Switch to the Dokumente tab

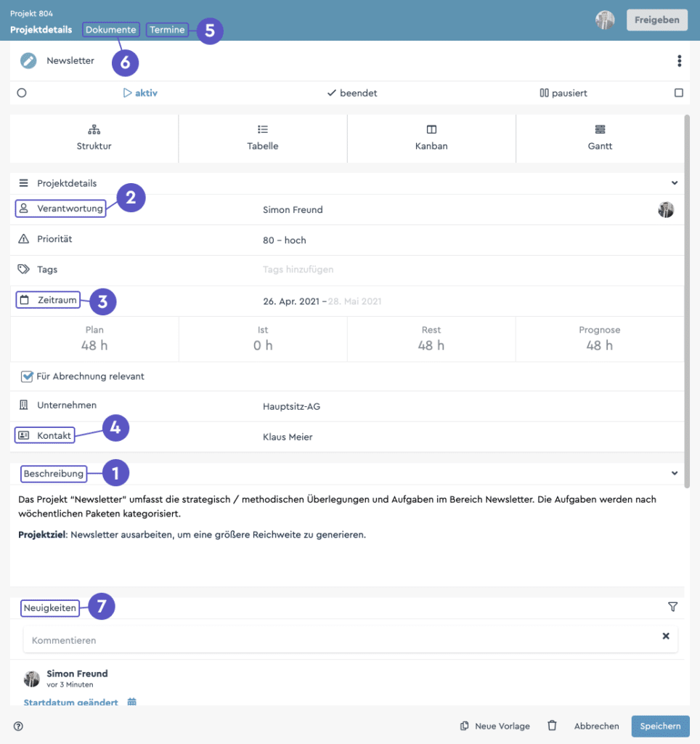[110, 30]
